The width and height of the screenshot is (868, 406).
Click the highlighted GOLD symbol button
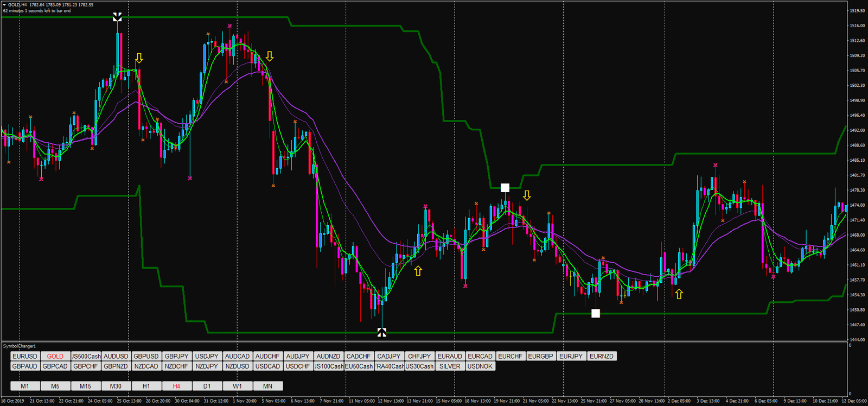pyautogui.click(x=55, y=356)
